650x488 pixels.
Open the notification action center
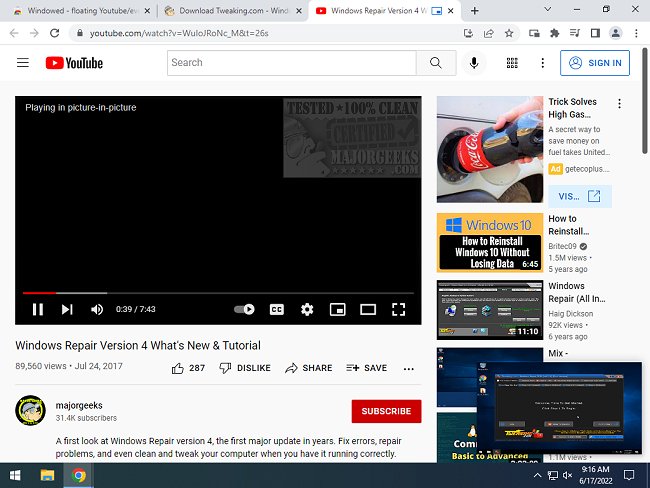629,475
